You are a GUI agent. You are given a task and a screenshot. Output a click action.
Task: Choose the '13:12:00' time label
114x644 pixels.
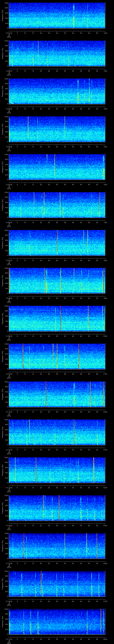tap(9, 450)
